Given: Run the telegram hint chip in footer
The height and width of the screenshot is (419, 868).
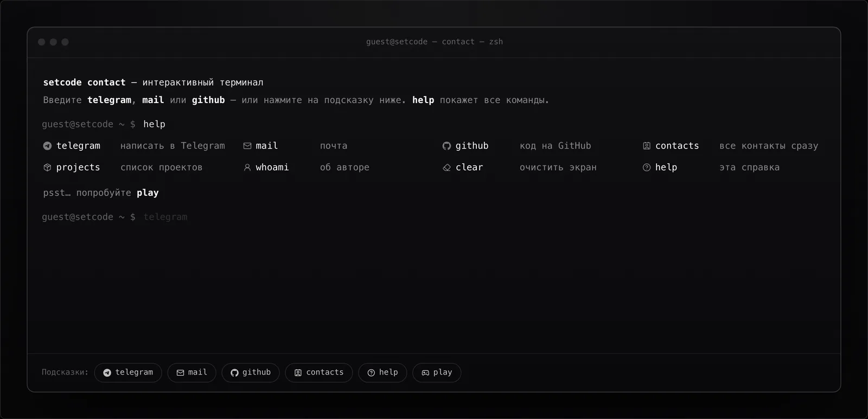Looking at the screenshot, I should pos(128,372).
